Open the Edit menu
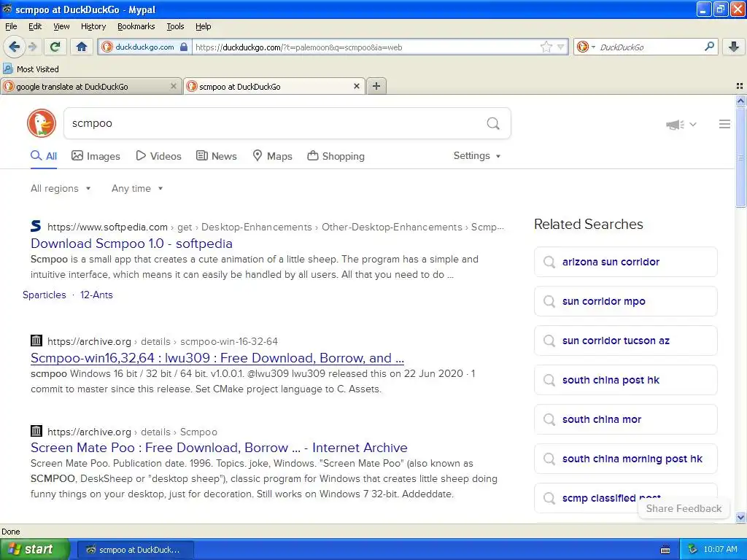 pyautogui.click(x=35, y=26)
